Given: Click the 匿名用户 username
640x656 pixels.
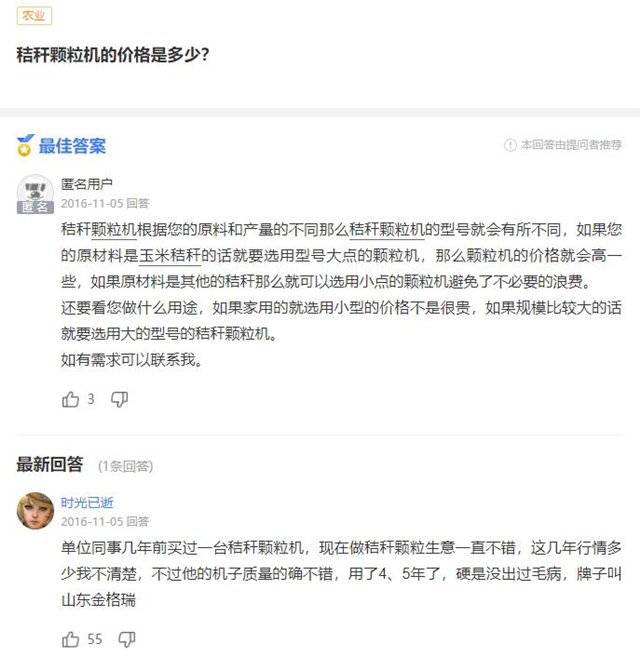Looking at the screenshot, I should point(87,184).
